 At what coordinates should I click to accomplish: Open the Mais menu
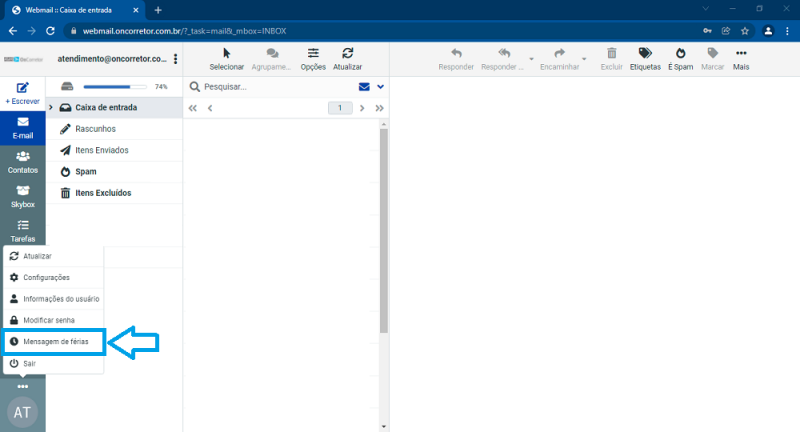click(x=741, y=59)
